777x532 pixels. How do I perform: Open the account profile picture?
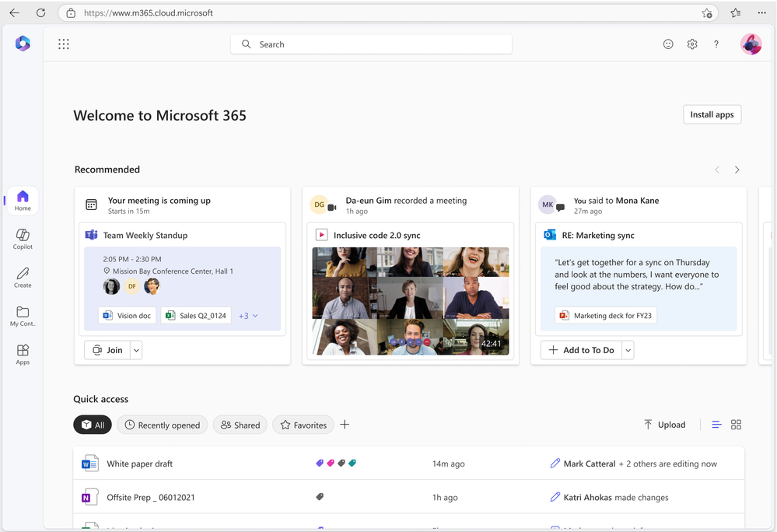point(751,44)
